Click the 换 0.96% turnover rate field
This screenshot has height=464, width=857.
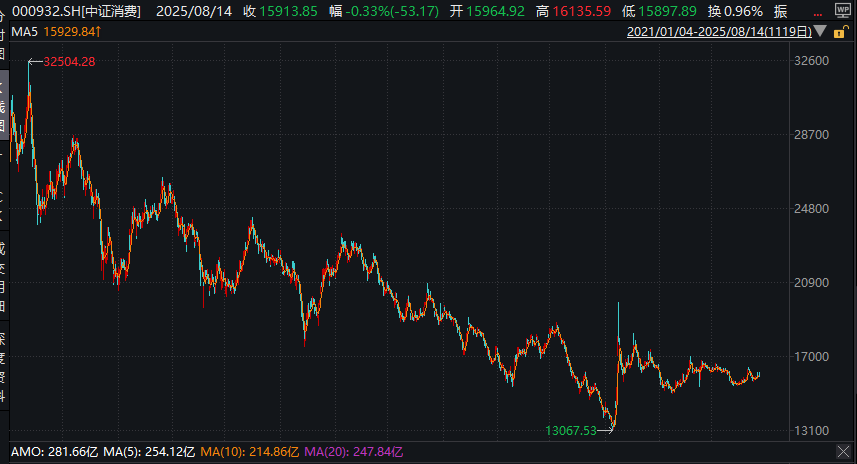[733, 10]
